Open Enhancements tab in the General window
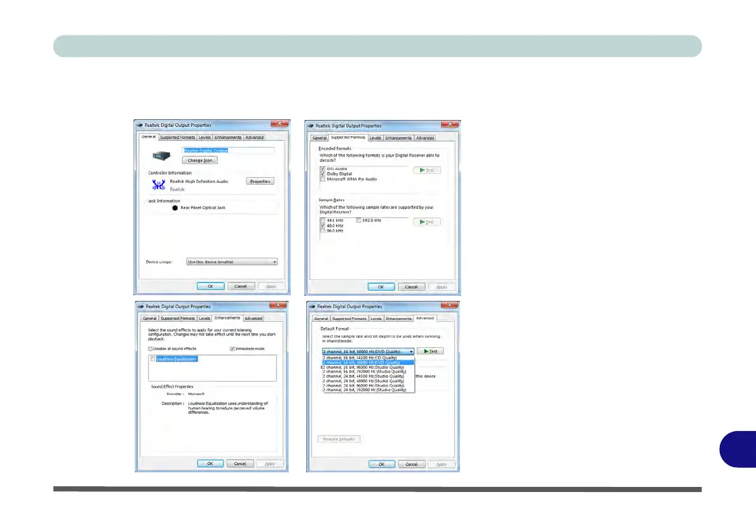This screenshot has height=532, width=756. tap(227, 137)
